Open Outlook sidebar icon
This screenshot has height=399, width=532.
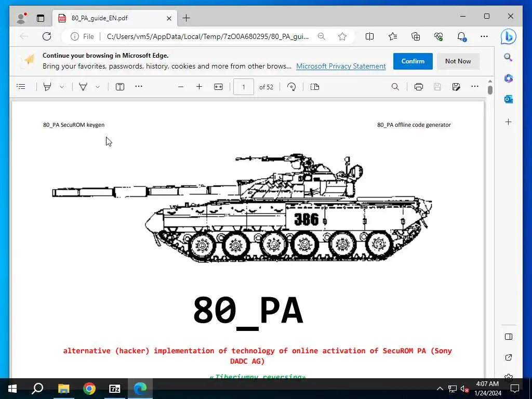point(508,99)
